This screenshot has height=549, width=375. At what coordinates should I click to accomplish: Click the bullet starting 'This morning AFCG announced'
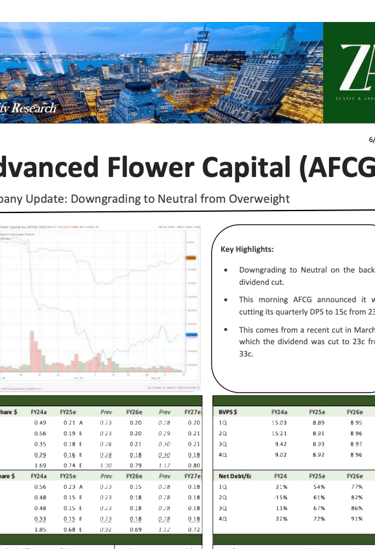(x=307, y=306)
